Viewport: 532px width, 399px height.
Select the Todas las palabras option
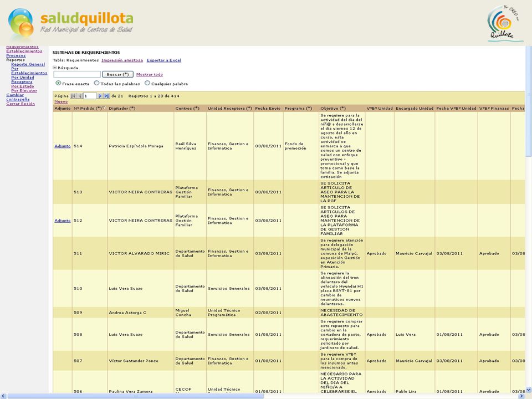click(x=96, y=83)
